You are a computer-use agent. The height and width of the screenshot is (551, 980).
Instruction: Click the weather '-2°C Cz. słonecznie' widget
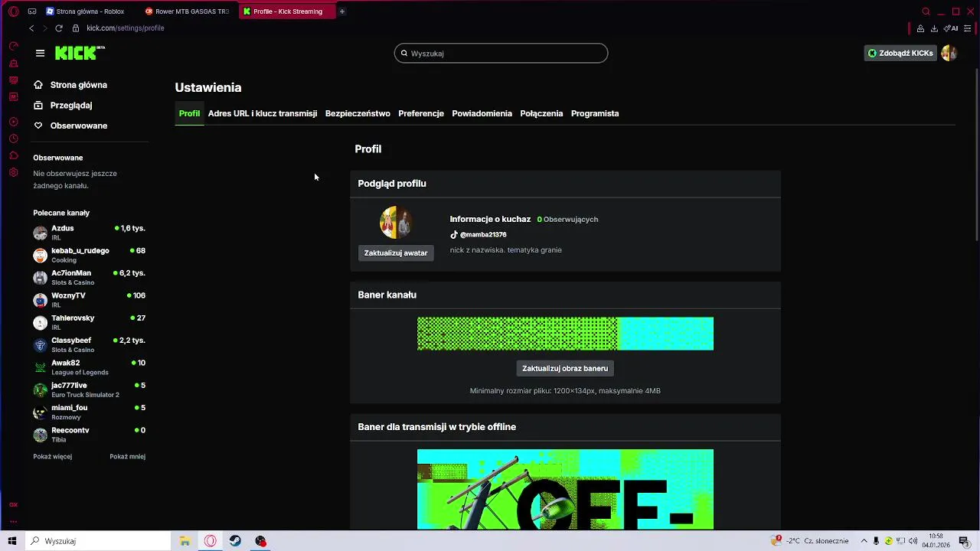coord(811,541)
